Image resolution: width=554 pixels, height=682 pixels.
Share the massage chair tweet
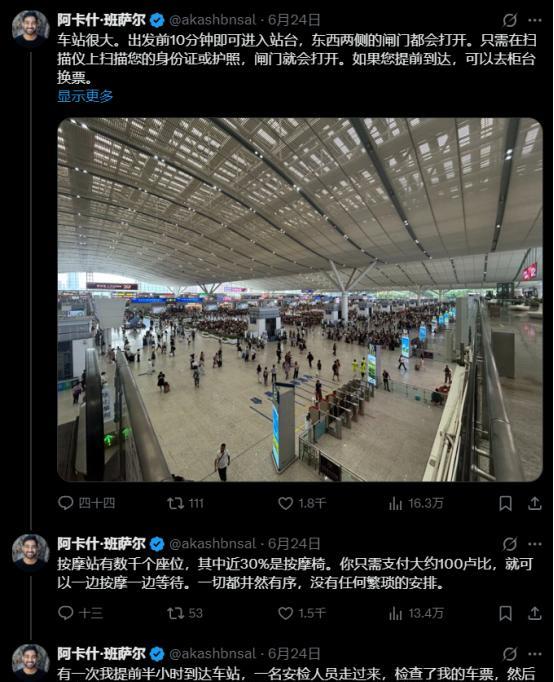coord(534,613)
